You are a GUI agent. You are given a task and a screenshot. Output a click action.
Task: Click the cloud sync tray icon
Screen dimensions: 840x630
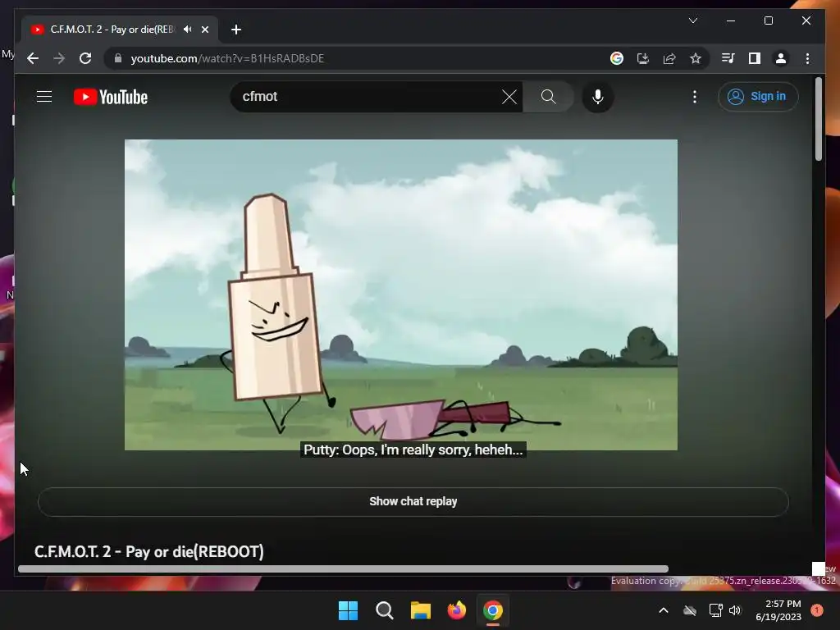[690, 610]
